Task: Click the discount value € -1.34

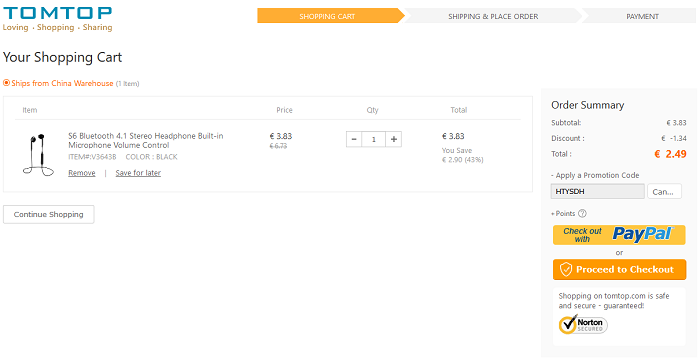Action: point(674,138)
